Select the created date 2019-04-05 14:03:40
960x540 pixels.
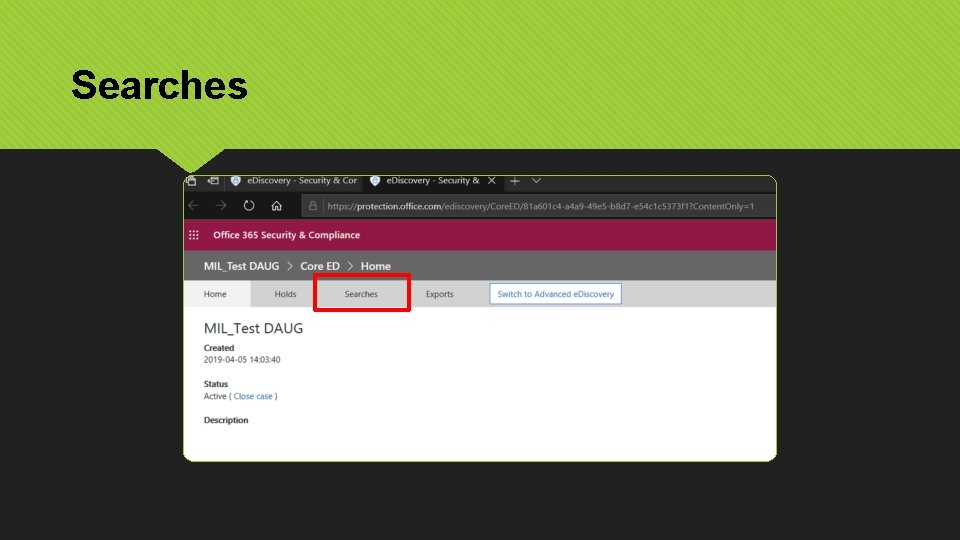pos(242,360)
